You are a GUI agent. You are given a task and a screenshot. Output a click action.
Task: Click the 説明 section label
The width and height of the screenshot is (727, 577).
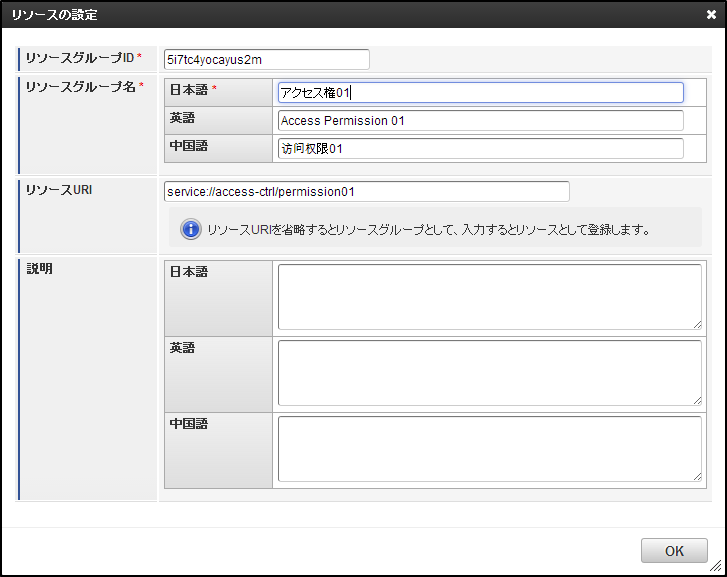[x=40, y=268]
